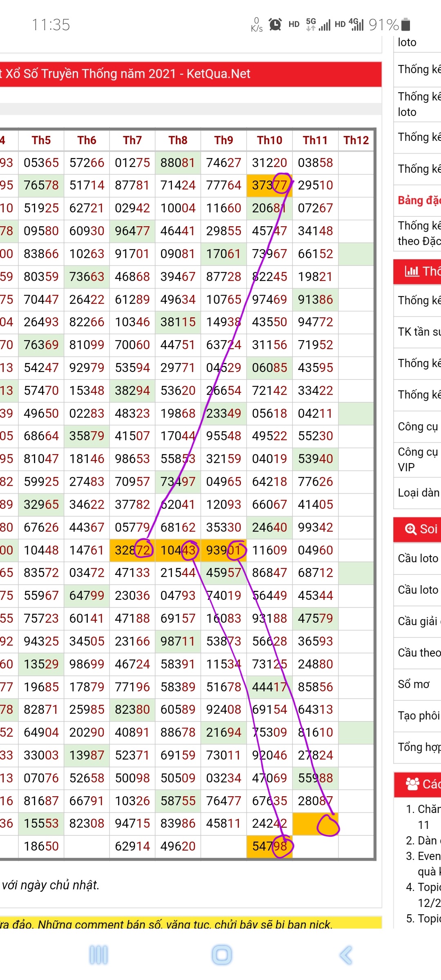Tap cell 58755 in Th8 column
This screenshot has height=980, width=441.
[x=178, y=801]
